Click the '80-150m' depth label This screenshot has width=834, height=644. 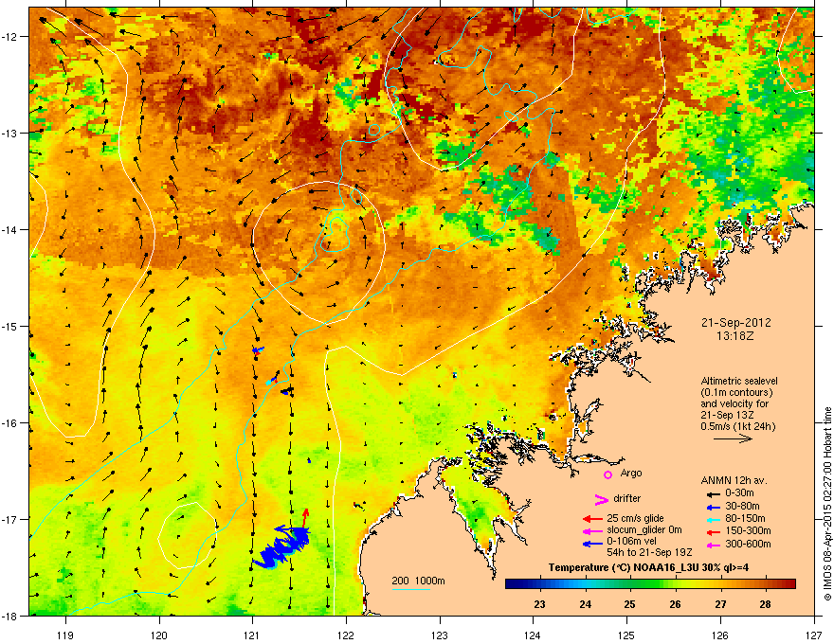[x=745, y=518]
